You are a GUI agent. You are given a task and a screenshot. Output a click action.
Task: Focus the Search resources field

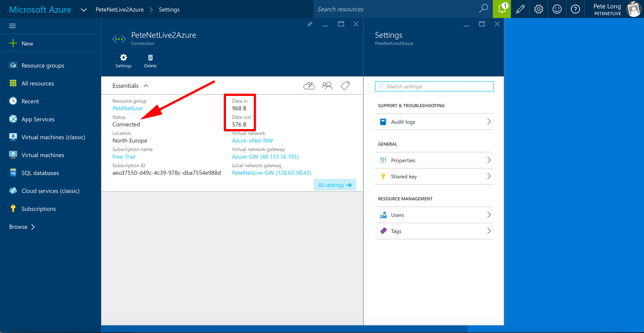click(396, 9)
